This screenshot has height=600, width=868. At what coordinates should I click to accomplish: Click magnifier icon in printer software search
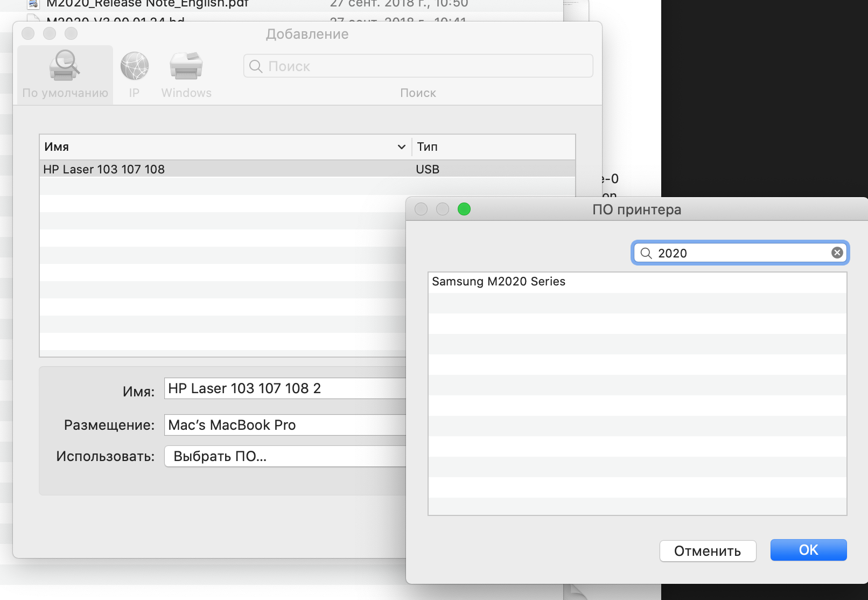point(646,253)
